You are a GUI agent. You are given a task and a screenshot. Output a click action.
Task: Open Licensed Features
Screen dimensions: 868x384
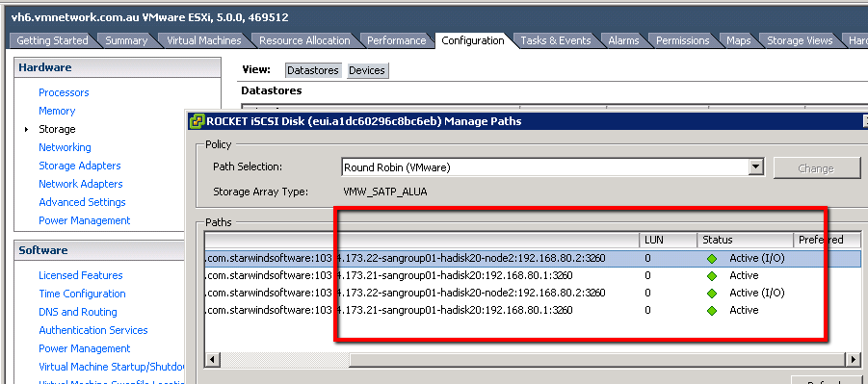tap(80, 275)
